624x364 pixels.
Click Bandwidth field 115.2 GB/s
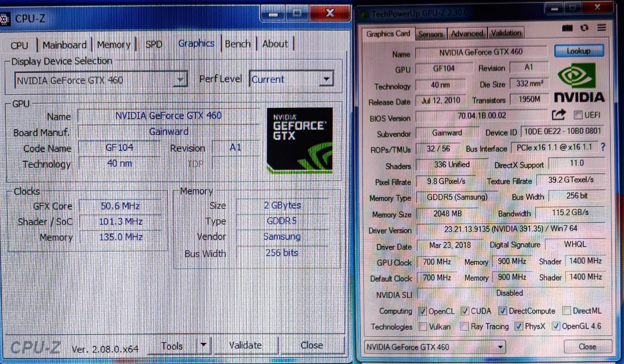point(570,212)
